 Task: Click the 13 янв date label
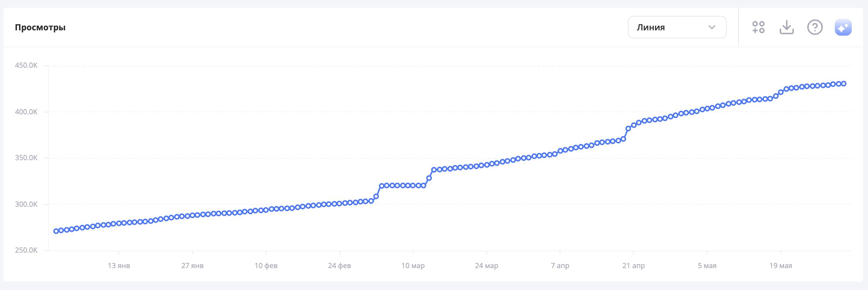point(119,266)
